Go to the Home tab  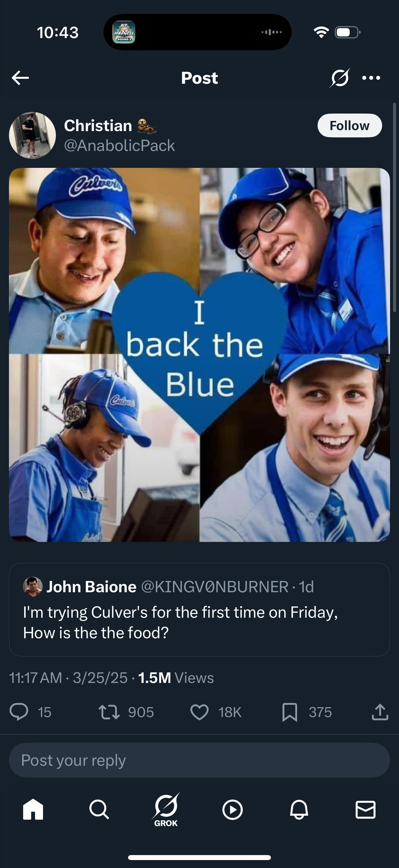(33, 809)
